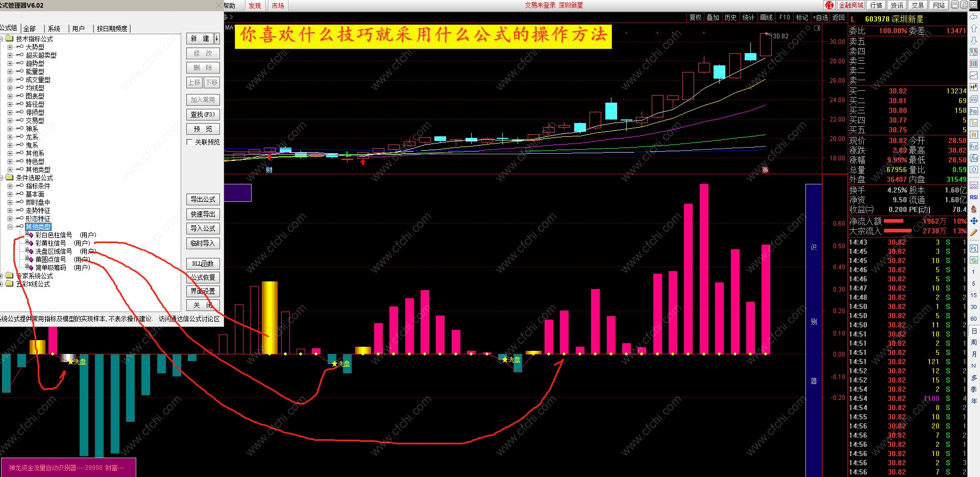This screenshot has width=980, height=477.
Task: Expand the 大势型 tree node
Action: [x=10, y=47]
